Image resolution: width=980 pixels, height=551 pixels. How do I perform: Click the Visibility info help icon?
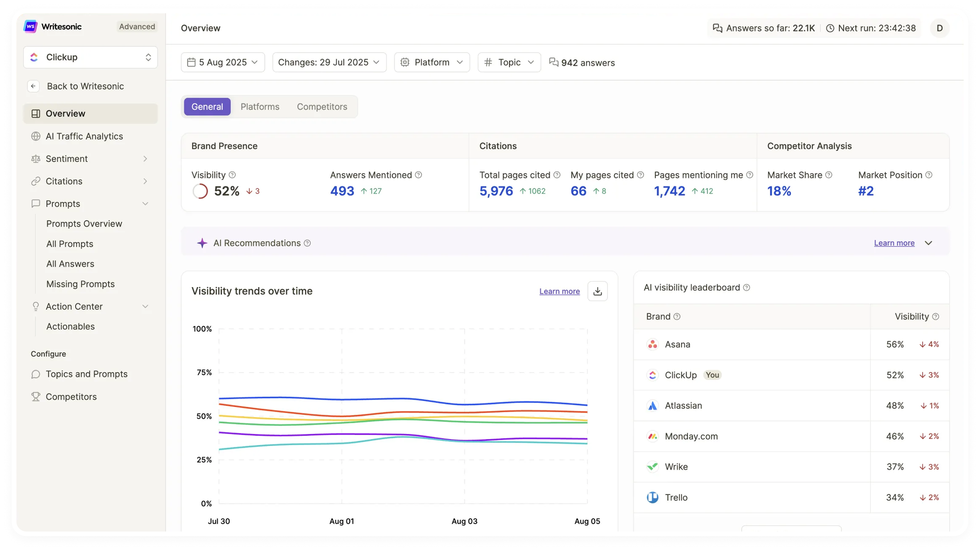(x=232, y=175)
